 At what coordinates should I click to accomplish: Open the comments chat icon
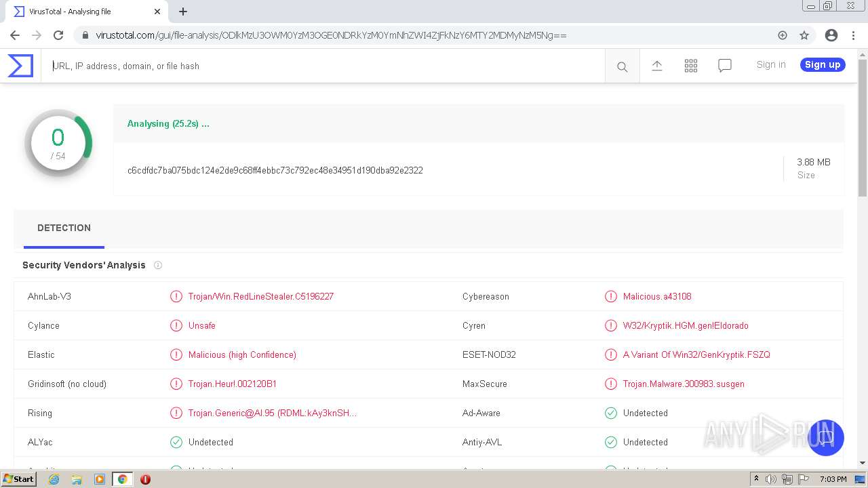pos(724,66)
